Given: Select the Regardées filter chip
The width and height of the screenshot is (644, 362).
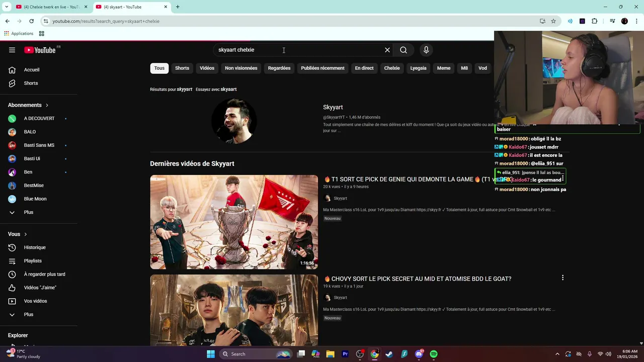Looking at the screenshot, I should (279, 68).
